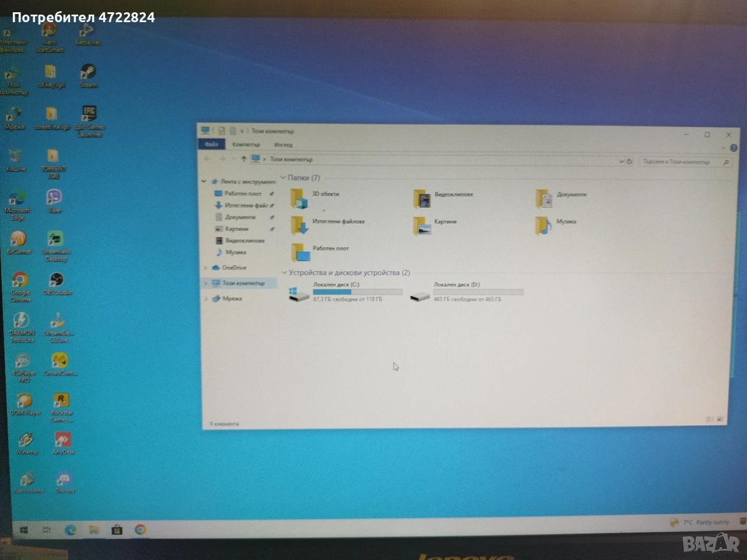
Task: Collapse the Папки (7) group
Action: (284, 177)
